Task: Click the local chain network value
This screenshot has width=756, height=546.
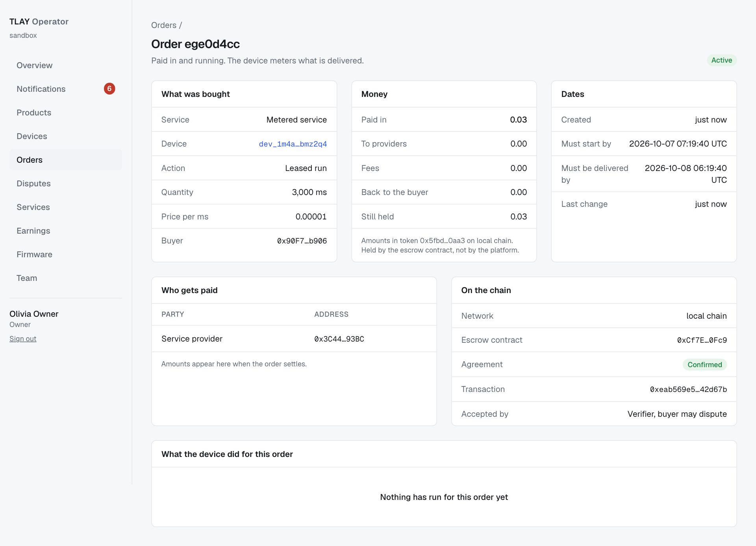Action: [706, 316]
